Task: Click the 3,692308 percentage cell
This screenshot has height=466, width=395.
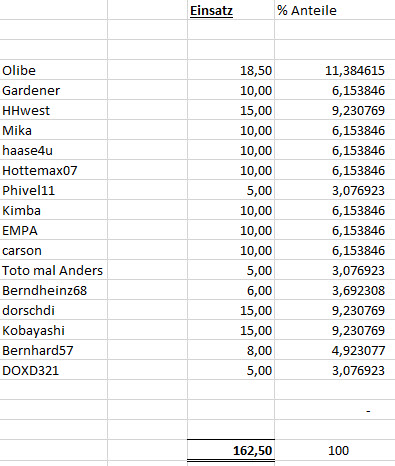Action: (x=335, y=290)
